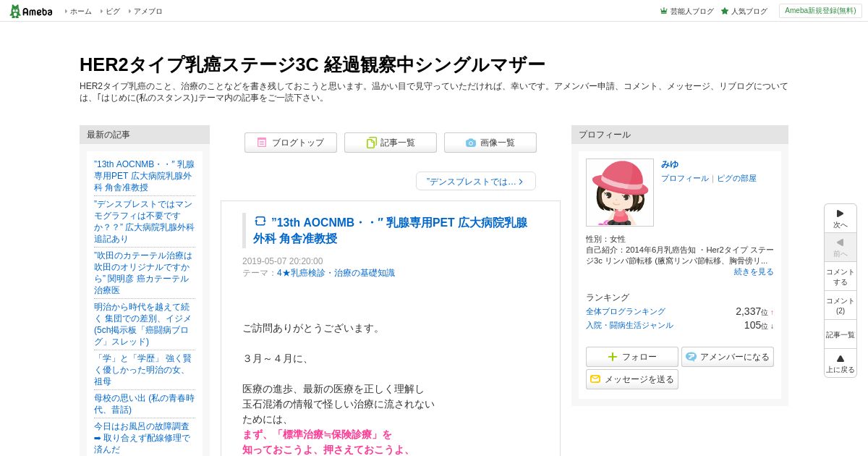Click アメンバーになる button
The width and height of the screenshot is (868, 456).
point(728,357)
